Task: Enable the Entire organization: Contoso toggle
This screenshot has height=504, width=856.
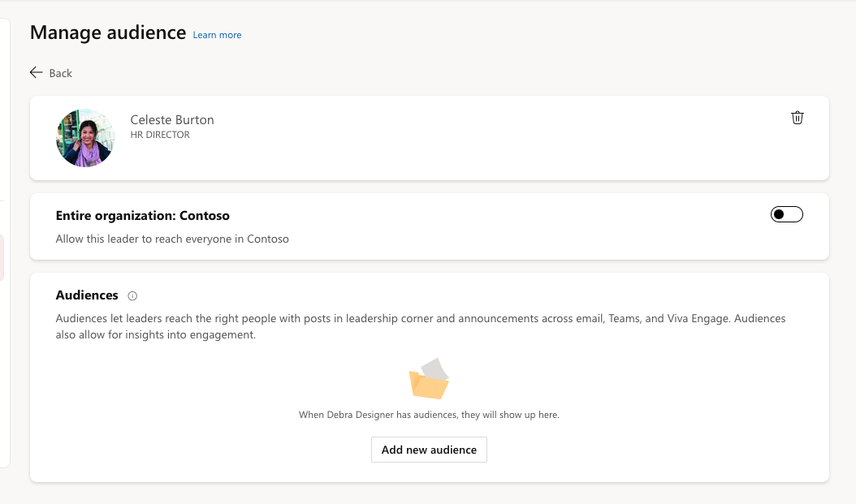Action: pos(786,213)
